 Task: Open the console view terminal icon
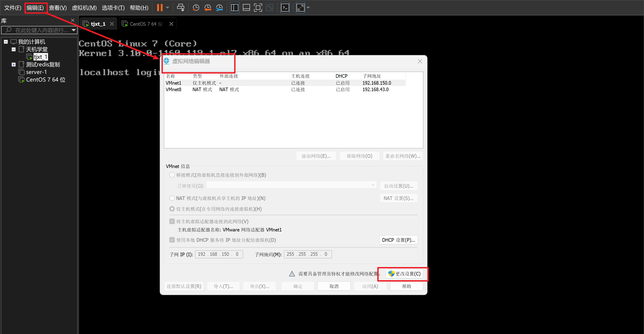285,8
